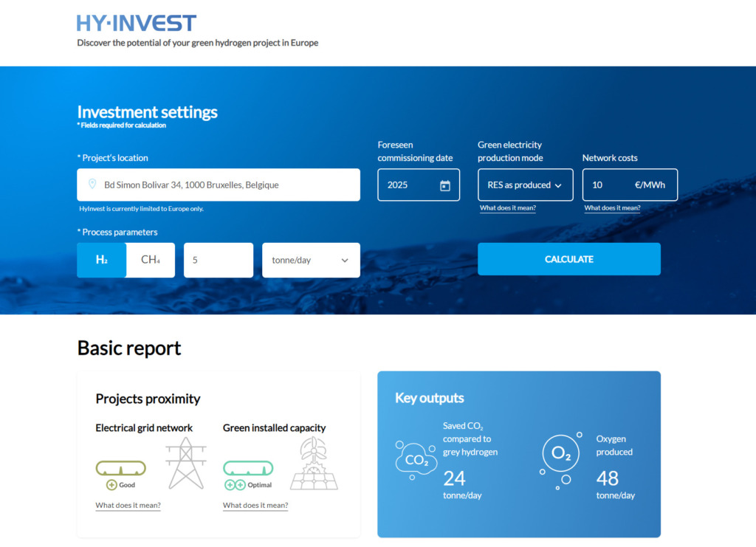Click the 'Investment settings' heading

[x=147, y=111]
